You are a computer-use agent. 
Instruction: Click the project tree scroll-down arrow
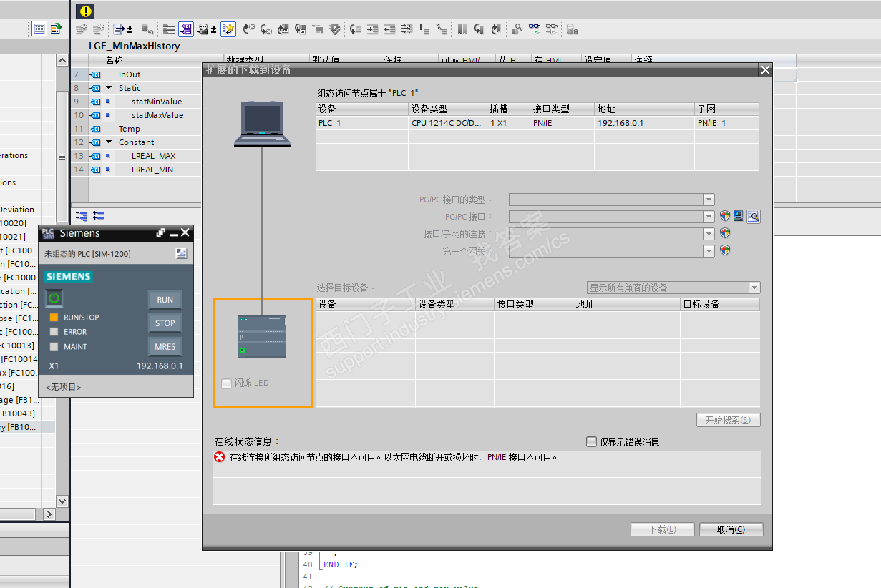click(62, 501)
